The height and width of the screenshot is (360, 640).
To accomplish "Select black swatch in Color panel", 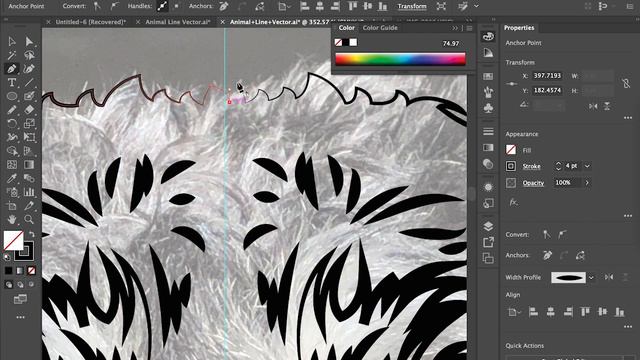I will (x=346, y=42).
